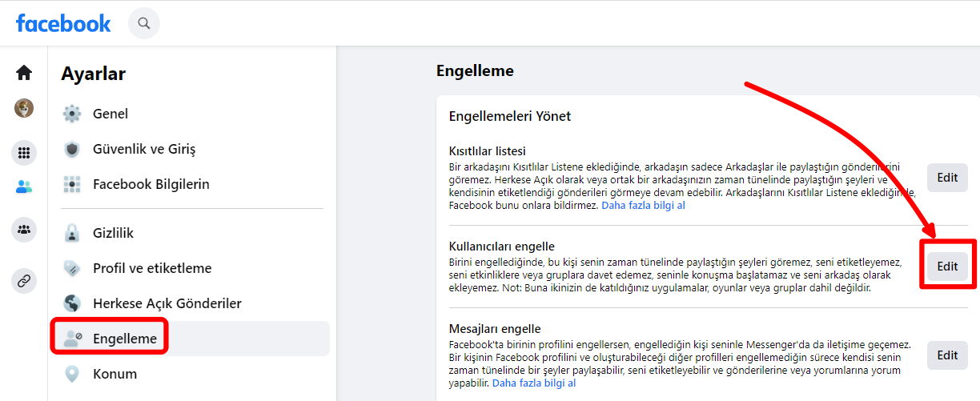Open the Facebook search icon
This screenshot has width=980, height=401.
click(144, 23)
